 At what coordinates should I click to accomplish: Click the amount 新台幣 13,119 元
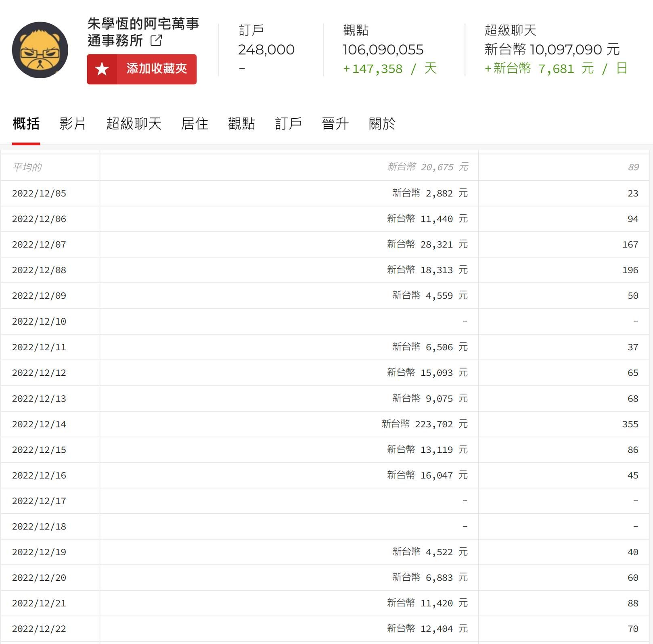(x=427, y=450)
